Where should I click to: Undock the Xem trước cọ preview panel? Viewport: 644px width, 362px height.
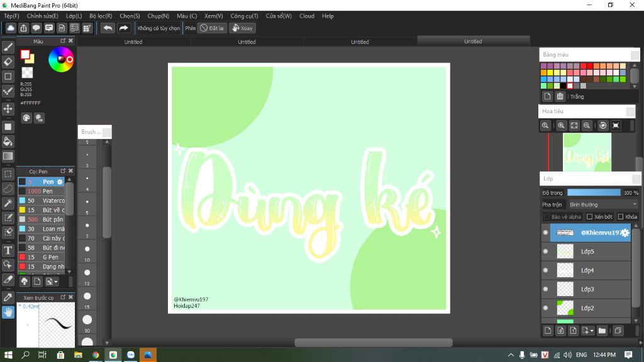63,297
